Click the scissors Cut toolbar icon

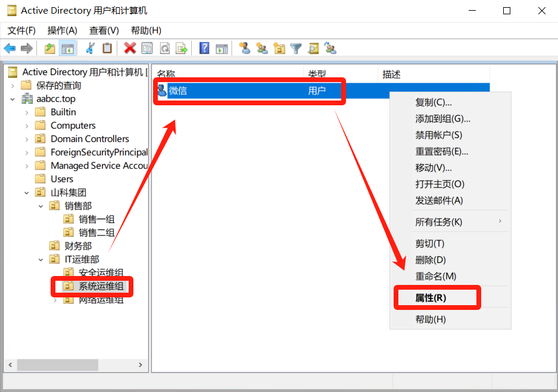pyautogui.click(x=91, y=49)
